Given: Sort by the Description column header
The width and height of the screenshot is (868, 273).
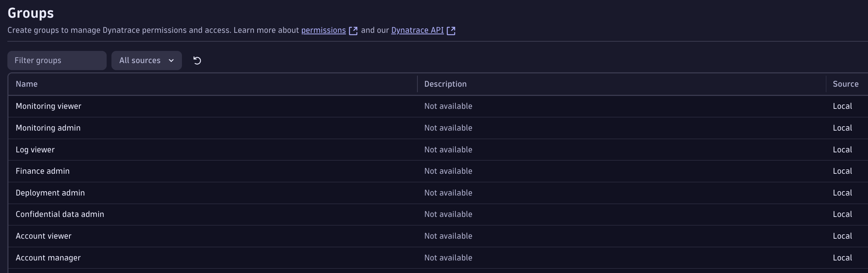Looking at the screenshot, I should [445, 84].
